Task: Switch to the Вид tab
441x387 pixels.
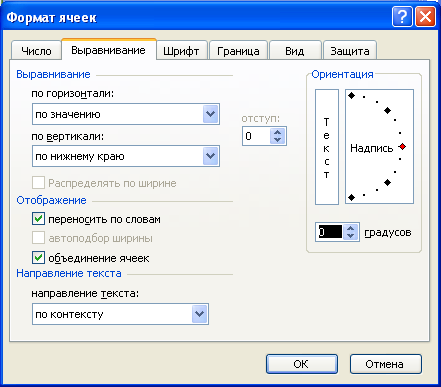Action: click(x=295, y=51)
